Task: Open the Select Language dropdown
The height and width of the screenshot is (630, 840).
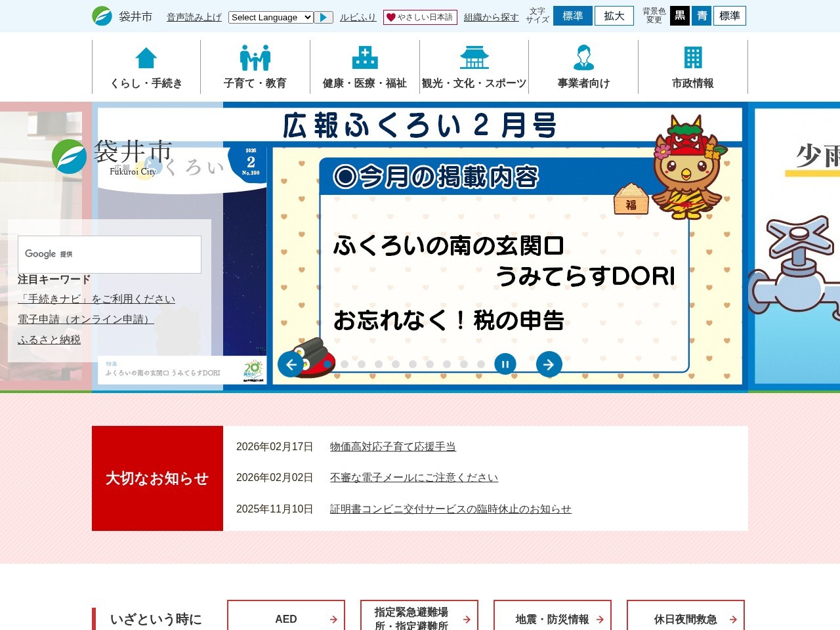Action: 270,18
